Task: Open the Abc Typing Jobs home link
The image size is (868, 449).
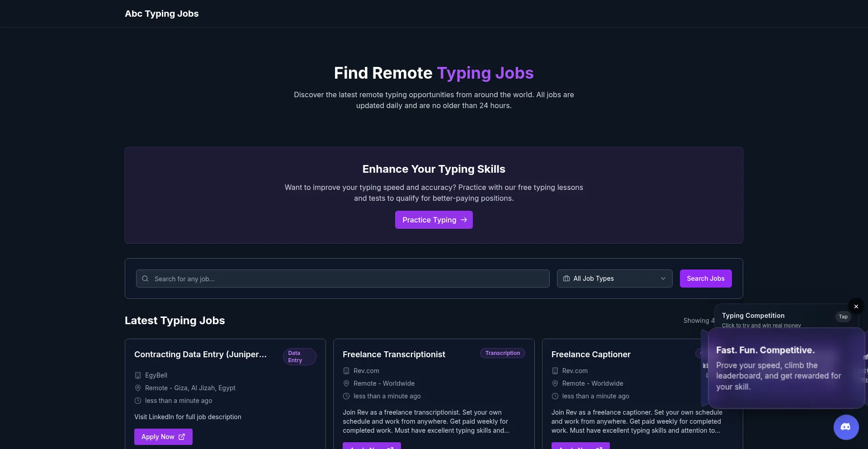Action: [x=161, y=14]
